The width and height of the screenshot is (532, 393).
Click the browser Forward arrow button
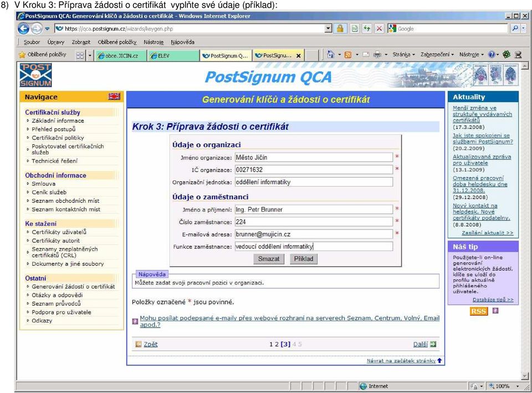(36, 29)
